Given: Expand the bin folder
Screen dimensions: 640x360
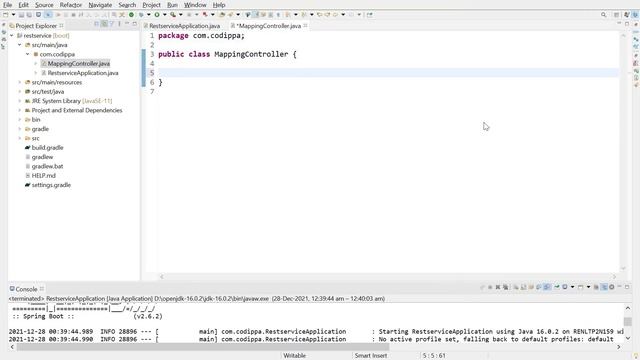Looking at the screenshot, I should coord(20,120).
